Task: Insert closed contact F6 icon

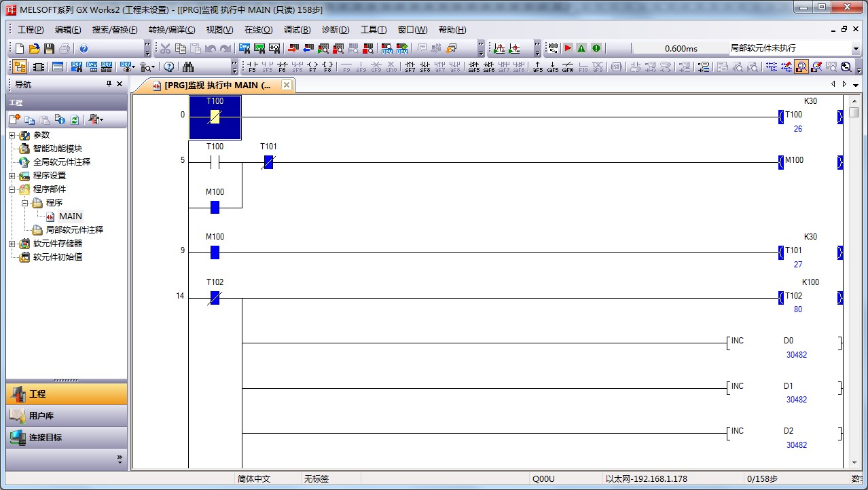Action: 283,67
